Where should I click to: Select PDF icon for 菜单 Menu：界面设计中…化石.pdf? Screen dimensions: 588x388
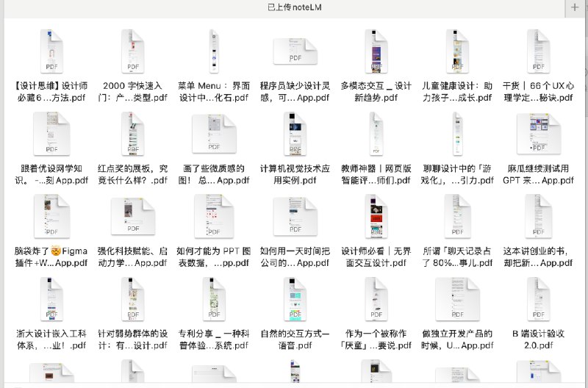(214, 51)
